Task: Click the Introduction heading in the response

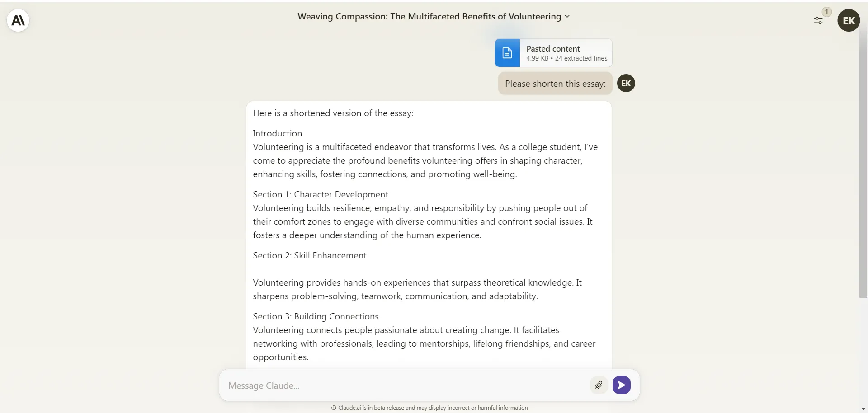Action: point(277,133)
